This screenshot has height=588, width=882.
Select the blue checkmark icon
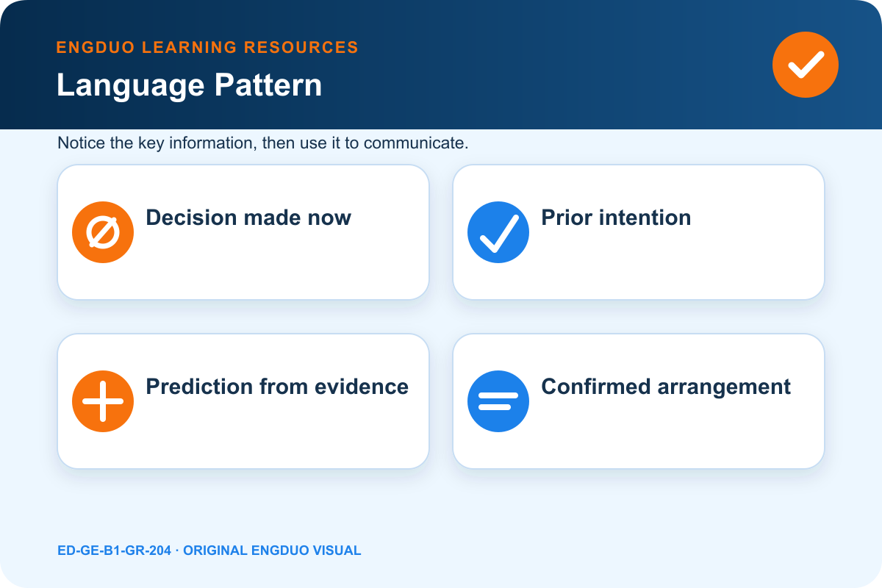coord(498,232)
